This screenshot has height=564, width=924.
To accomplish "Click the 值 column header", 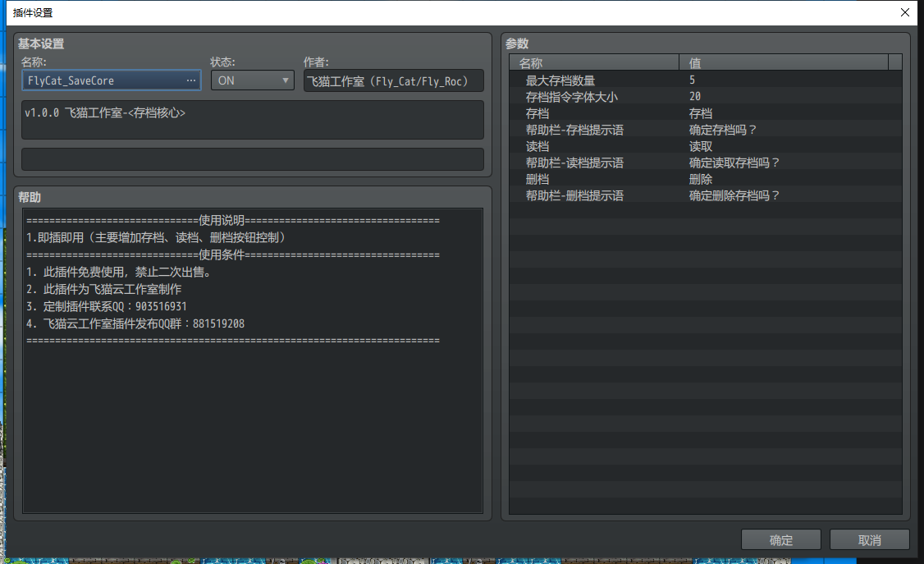I will 783,62.
